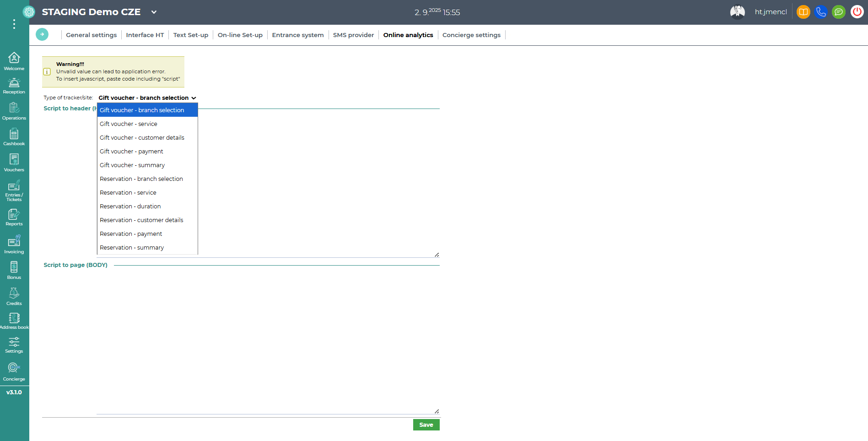Viewport: 868px width, 441px height.
Task: Open the Welcome section in sidebar
Action: coord(14,61)
